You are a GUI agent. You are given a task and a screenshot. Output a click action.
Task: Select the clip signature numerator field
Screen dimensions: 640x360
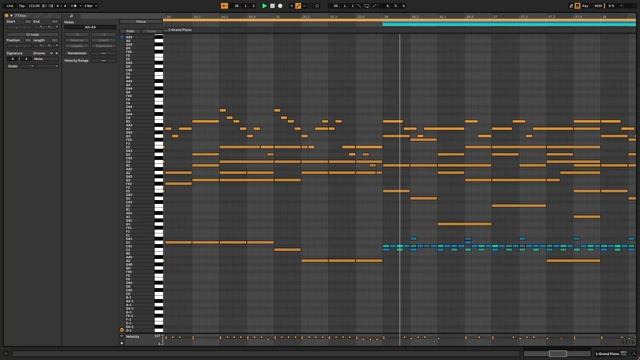click(x=12, y=59)
